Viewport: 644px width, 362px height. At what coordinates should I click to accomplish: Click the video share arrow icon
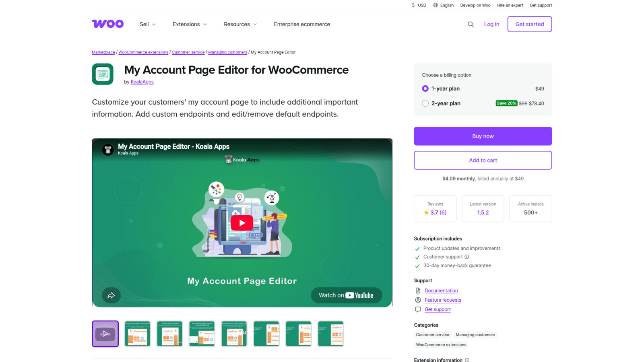[111, 295]
